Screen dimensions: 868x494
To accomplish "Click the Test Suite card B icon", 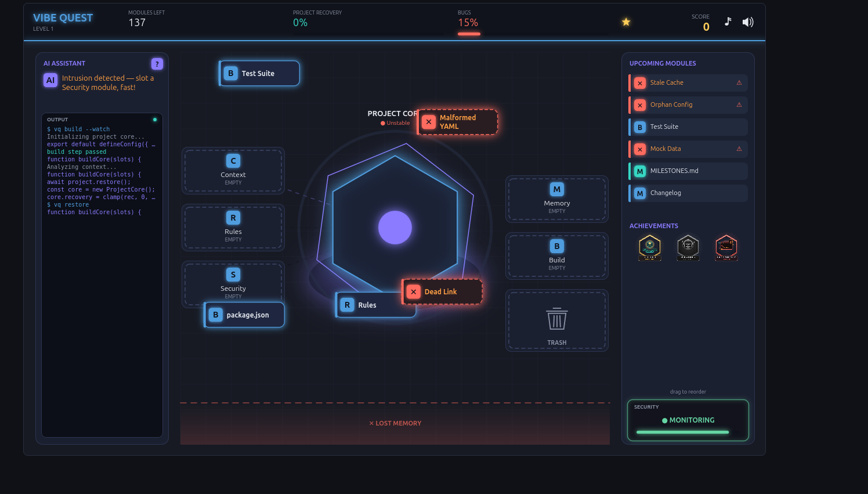I will click(230, 73).
